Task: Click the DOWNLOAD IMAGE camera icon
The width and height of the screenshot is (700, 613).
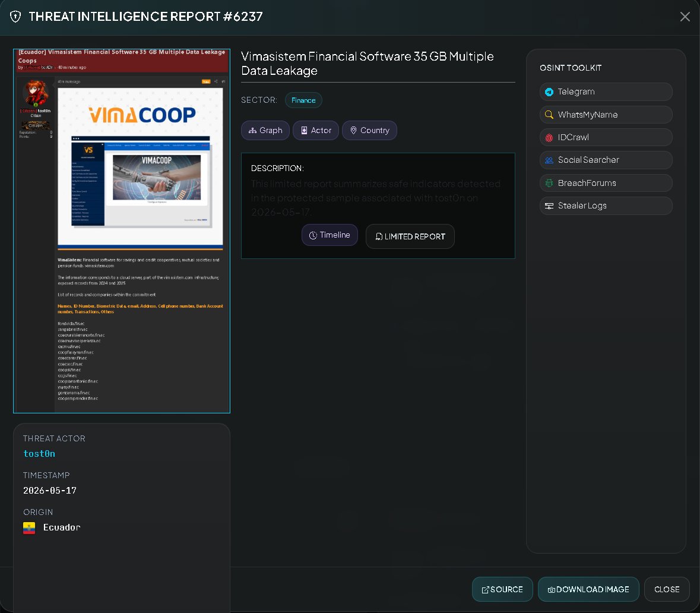Action: [x=552, y=590]
